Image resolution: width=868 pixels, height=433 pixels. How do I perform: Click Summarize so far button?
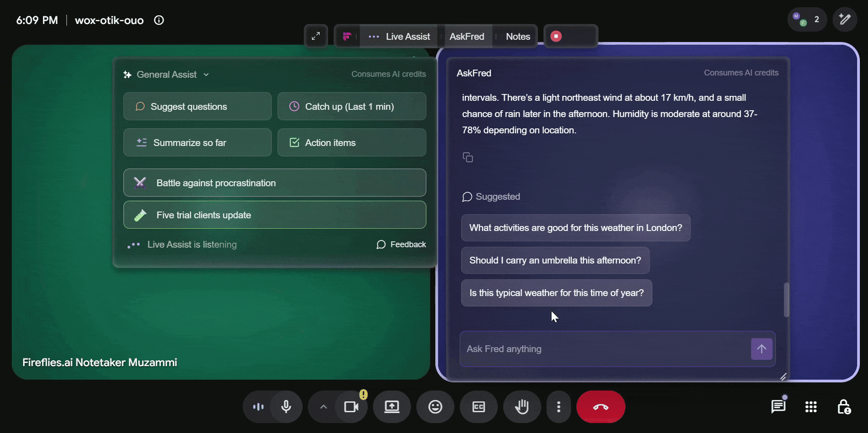pyautogui.click(x=198, y=142)
